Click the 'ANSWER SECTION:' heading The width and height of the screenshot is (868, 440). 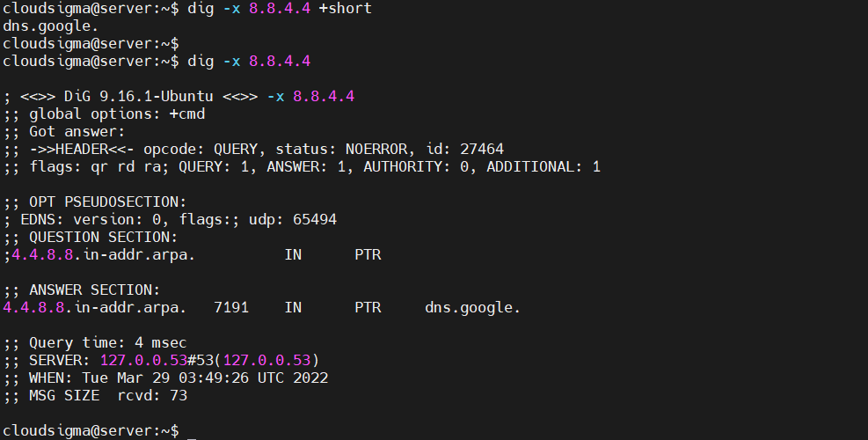(x=95, y=290)
